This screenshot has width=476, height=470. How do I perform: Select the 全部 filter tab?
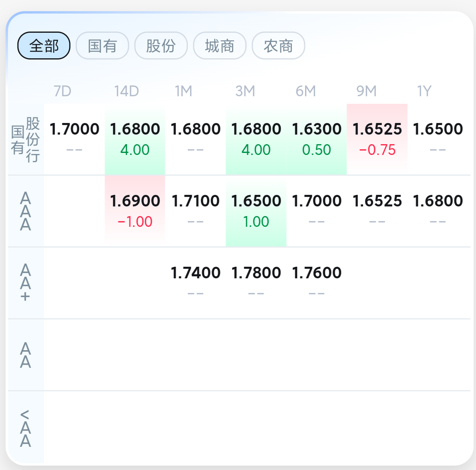[x=44, y=46]
